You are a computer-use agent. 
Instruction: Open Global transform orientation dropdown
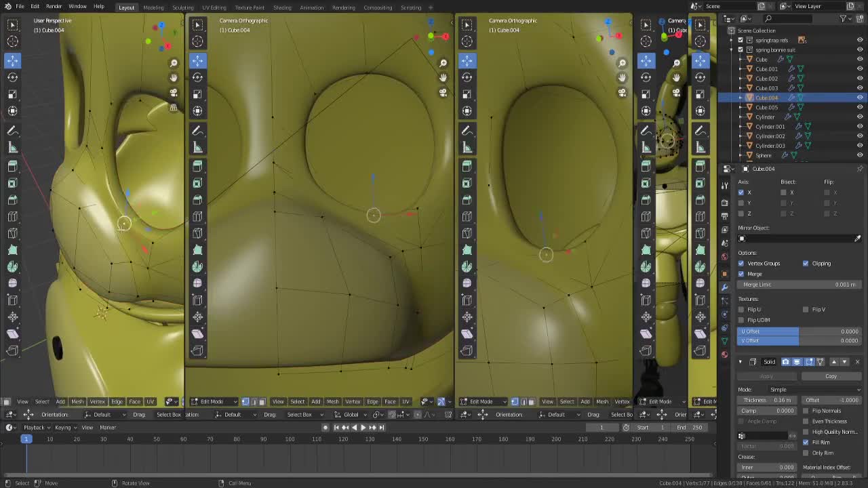point(350,415)
